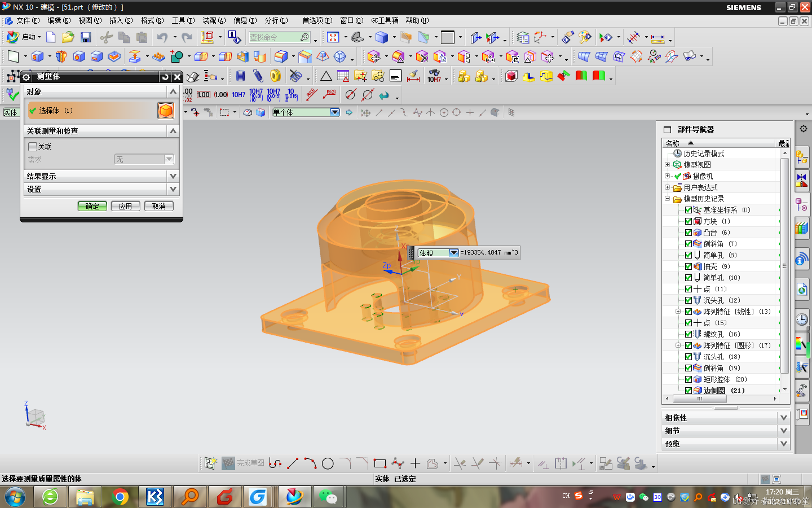The image size is (812, 508).
Task: Click the 应用 button
Action: pos(125,206)
